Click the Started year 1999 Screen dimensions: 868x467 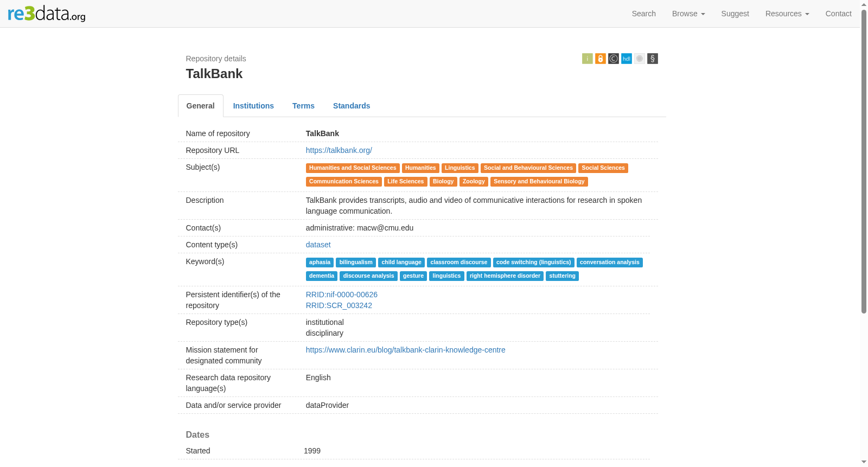coord(312,451)
